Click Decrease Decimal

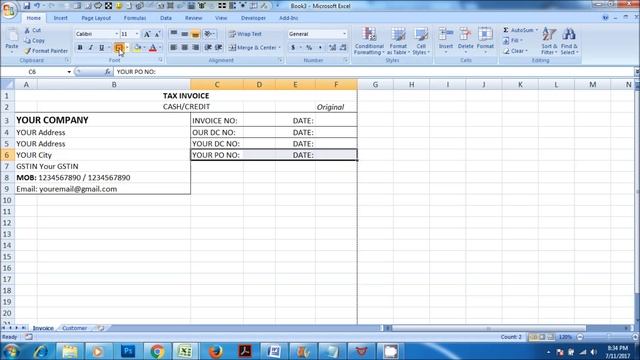tap(343, 48)
